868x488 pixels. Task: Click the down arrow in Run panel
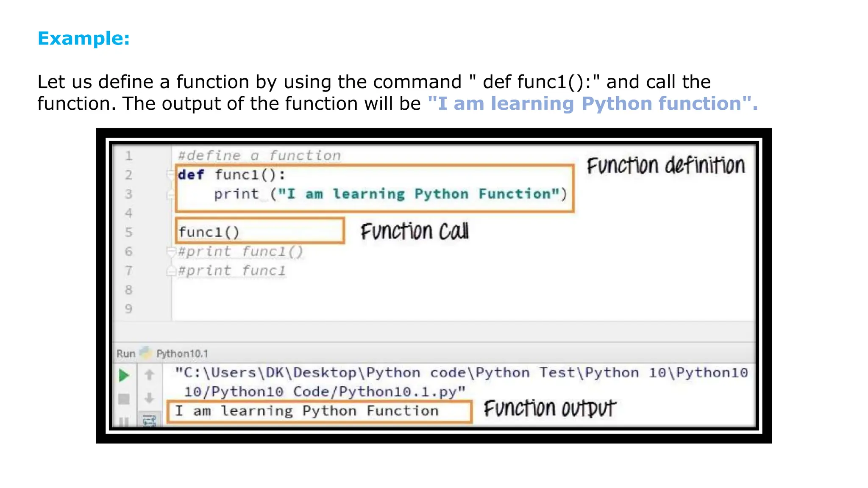149,398
